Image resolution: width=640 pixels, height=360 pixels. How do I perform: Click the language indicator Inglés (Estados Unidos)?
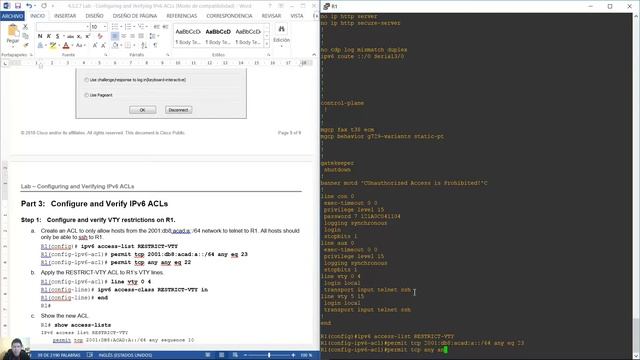[125, 355]
